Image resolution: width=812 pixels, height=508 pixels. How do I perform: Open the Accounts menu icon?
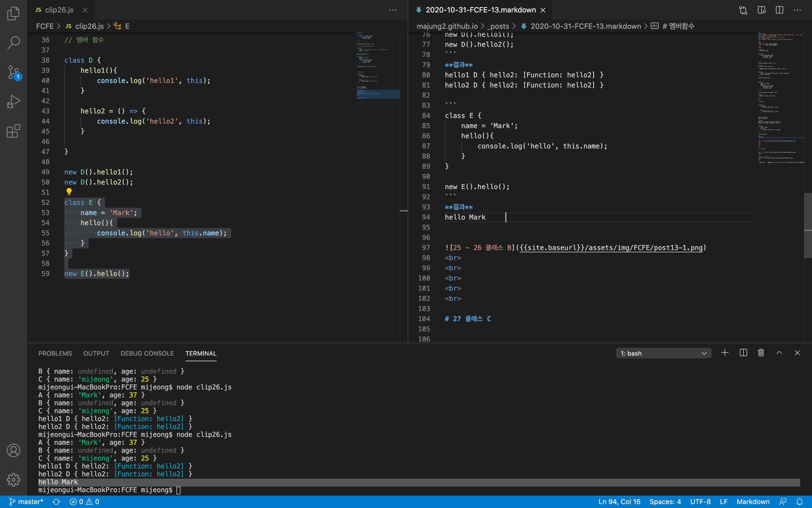click(14, 450)
